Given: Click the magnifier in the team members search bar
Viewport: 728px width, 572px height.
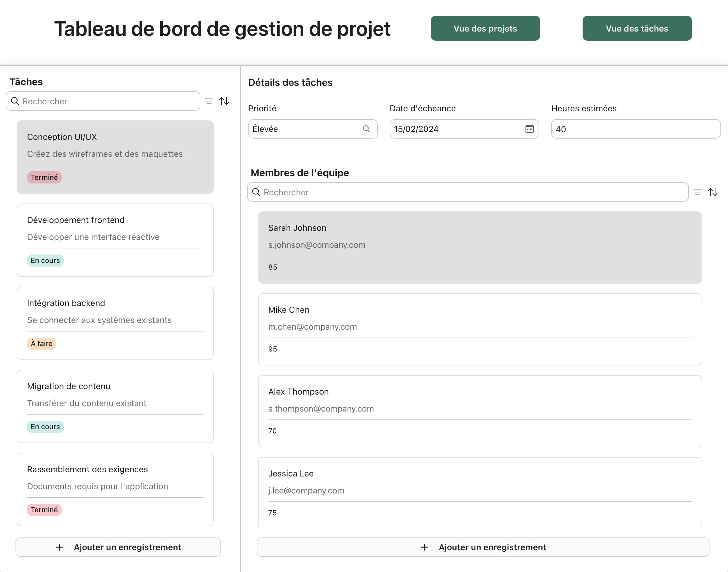Looking at the screenshot, I should pos(256,192).
